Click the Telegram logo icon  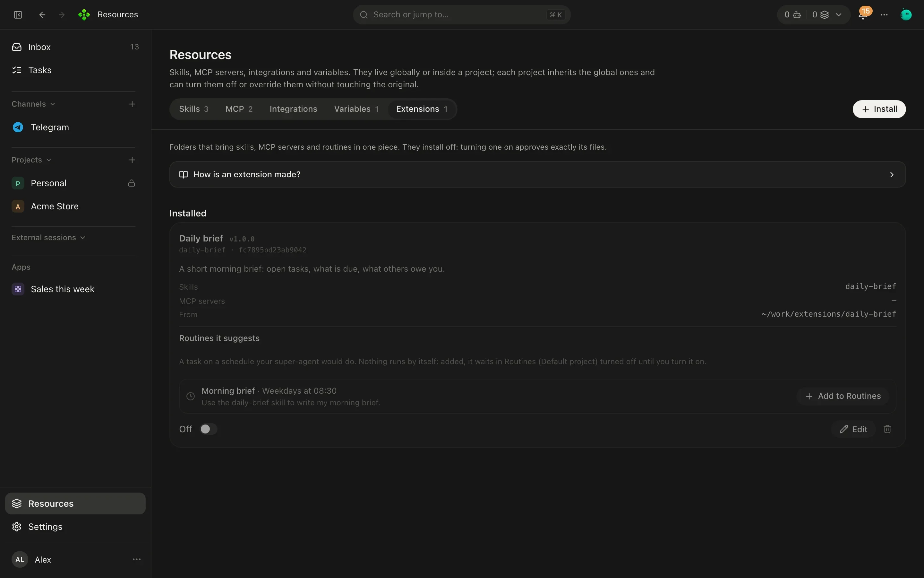[18, 127]
